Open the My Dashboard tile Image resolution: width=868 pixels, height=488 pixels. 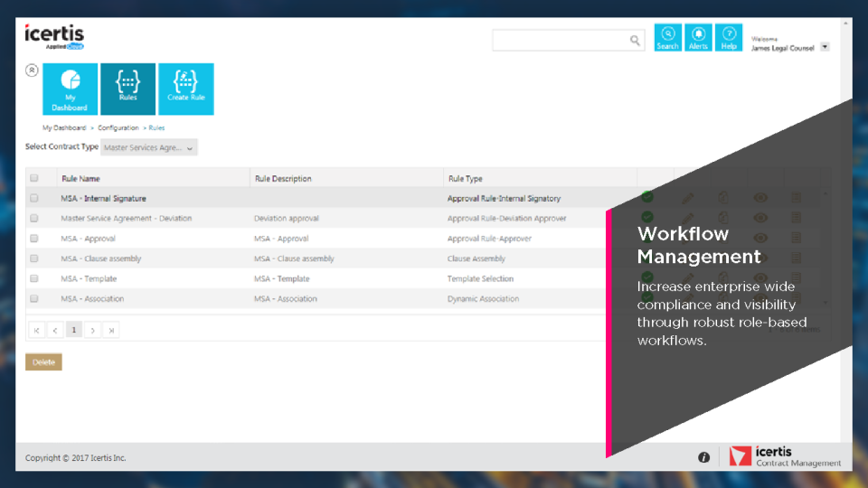[70, 89]
